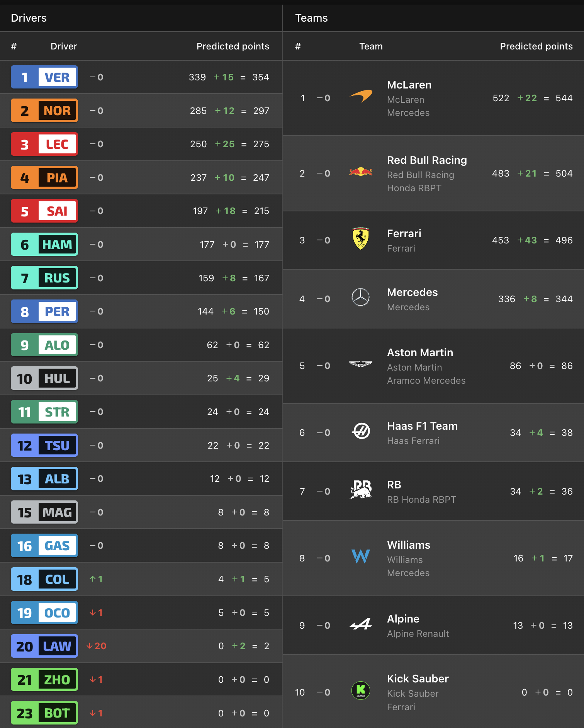Click the HAM driver badge
Image resolution: width=584 pixels, height=728 pixels.
click(x=44, y=245)
